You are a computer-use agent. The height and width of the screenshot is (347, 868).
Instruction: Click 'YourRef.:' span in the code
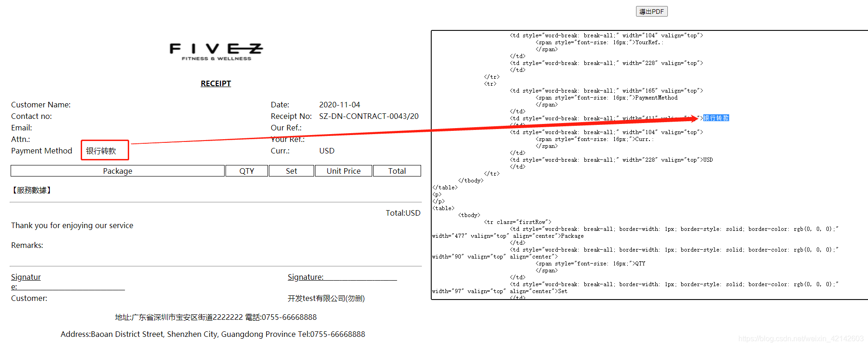coord(649,42)
